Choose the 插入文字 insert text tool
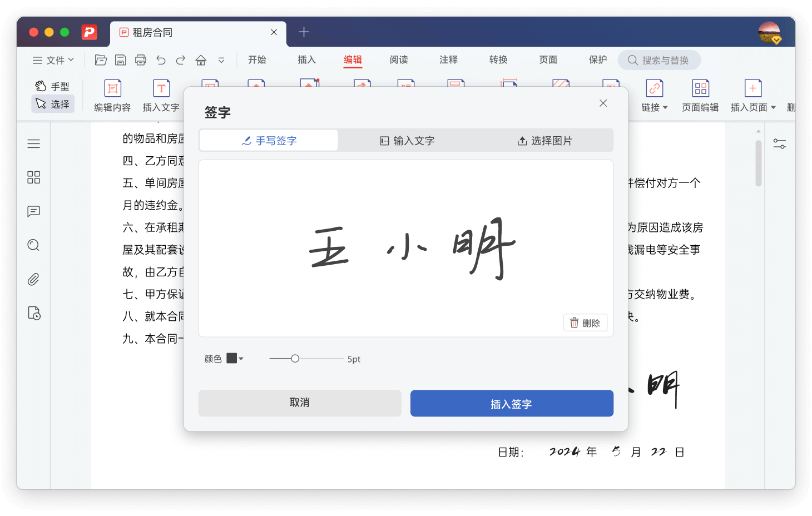The height and width of the screenshot is (516, 812). [x=161, y=96]
